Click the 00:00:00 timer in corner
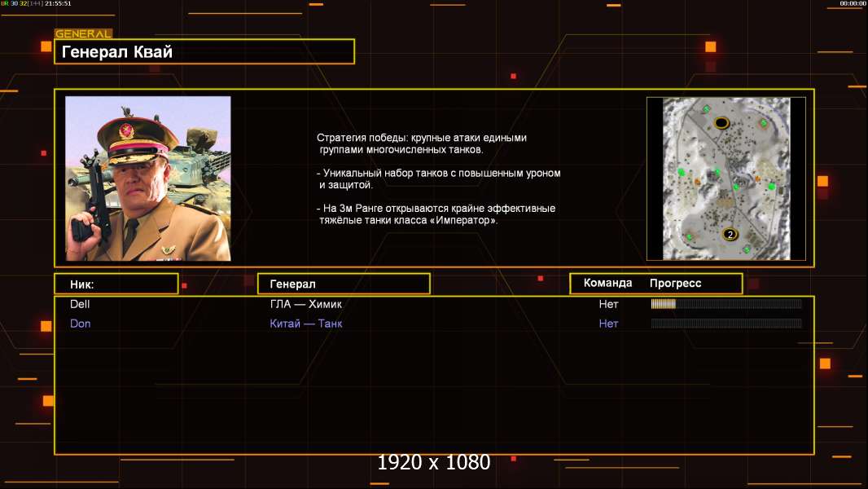The height and width of the screenshot is (489, 868). pyautogui.click(x=853, y=3)
